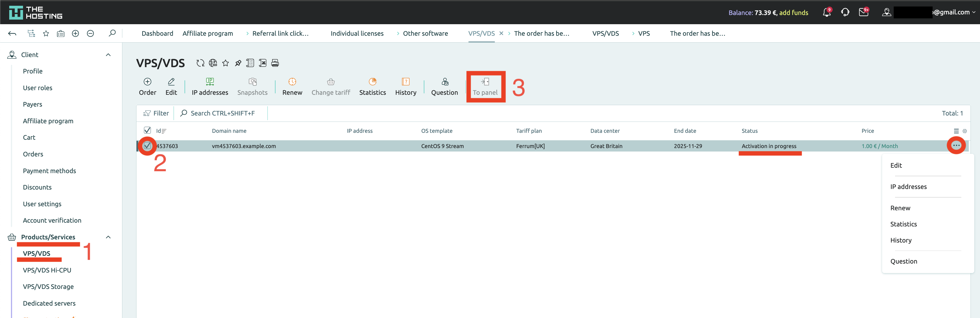Uncheck the row checkbox for ID 4537603
Viewport: 980px width, 318px height.
pyautogui.click(x=147, y=145)
